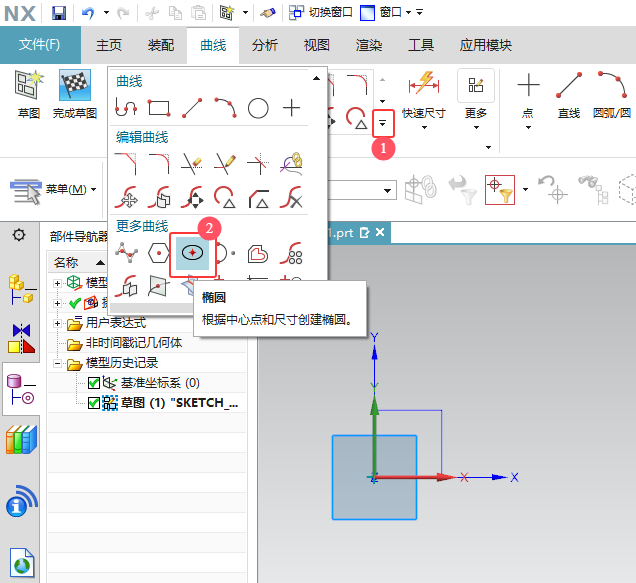The width and height of the screenshot is (636, 583).
Task: Choose the Quick Trim icon under 编辑曲线
Action: (192, 164)
